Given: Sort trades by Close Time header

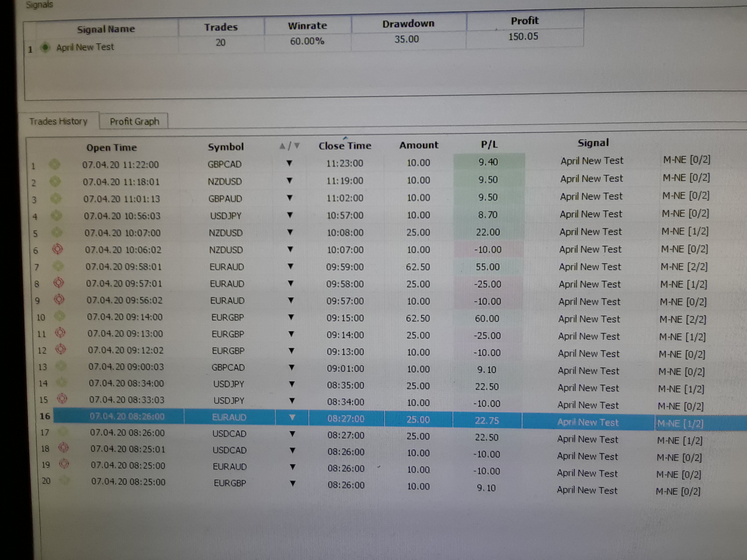Looking at the screenshot, I should (x=345, y=146).
